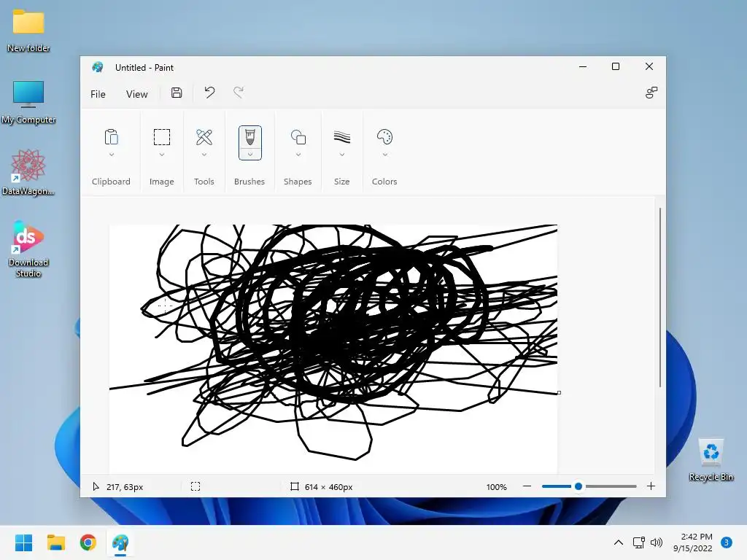Zoom in with the plus button
The height and width of the screenshot is (560, 747).
click(x=651, y=486)
